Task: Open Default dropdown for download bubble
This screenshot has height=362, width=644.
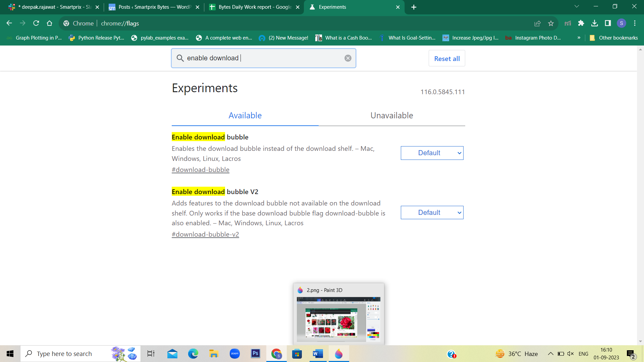Action: pyautogui.click(x=432, y=153)
